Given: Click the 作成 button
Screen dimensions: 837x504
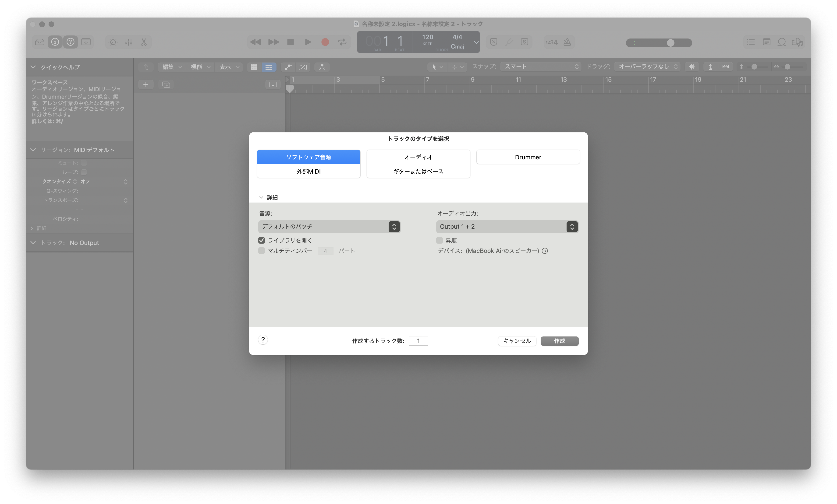Looking at the screenshot, I should coord(560,341).
